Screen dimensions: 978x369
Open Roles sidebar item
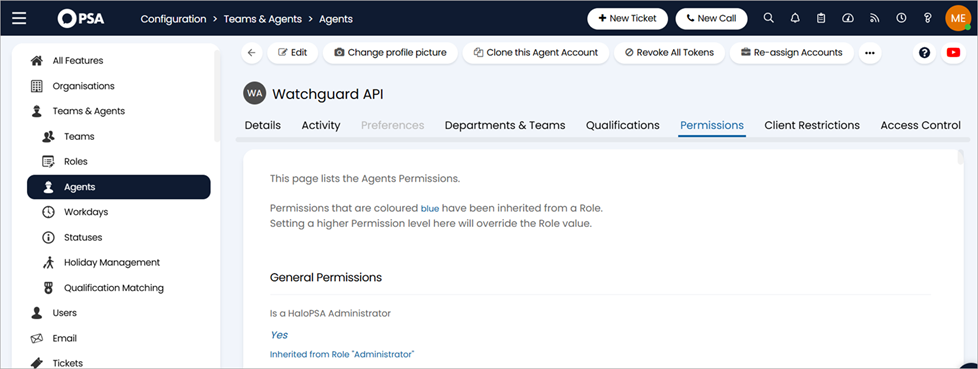coord(119,161)
